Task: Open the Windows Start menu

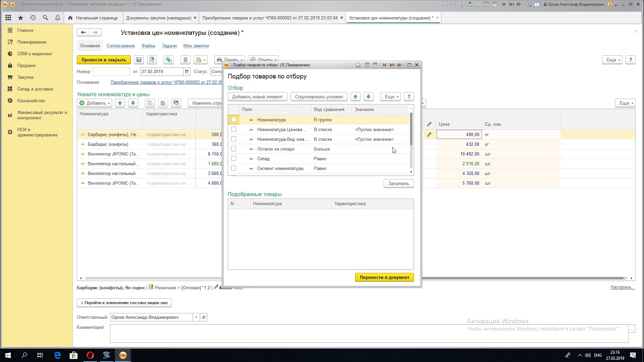Action: [x=8, y=355]
